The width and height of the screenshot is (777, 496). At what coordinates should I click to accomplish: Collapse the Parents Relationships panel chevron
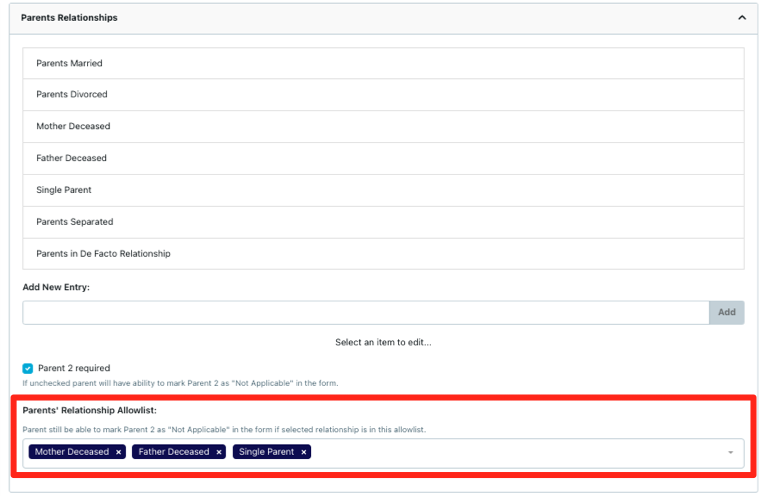tap(741, 18)
